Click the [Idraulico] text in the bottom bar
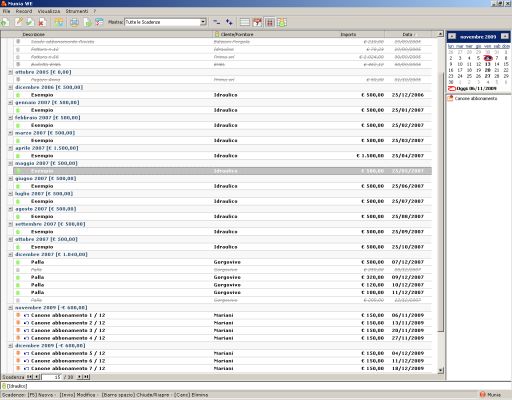Image resolution: width=512 pixels, height=400 pixels. [17, 386]
